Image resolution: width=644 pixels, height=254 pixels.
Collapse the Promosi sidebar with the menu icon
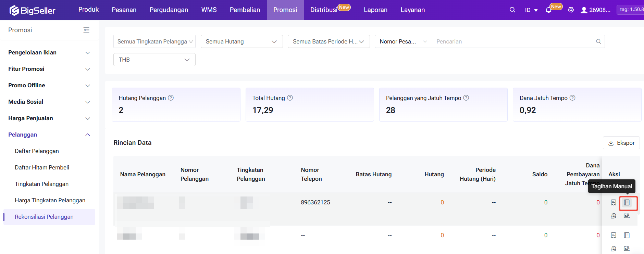tap(86, 30)
